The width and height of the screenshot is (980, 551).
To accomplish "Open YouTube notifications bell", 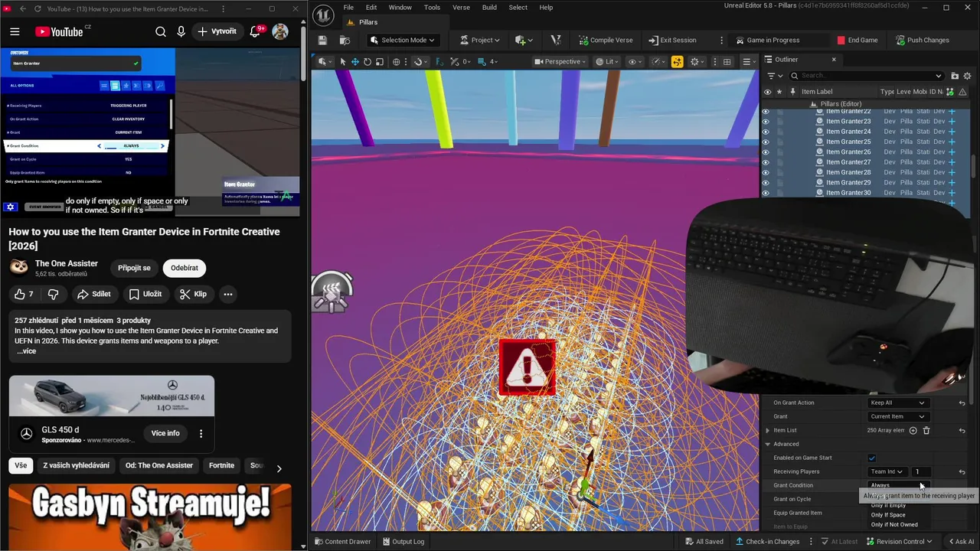I will (x=256, y=31).
